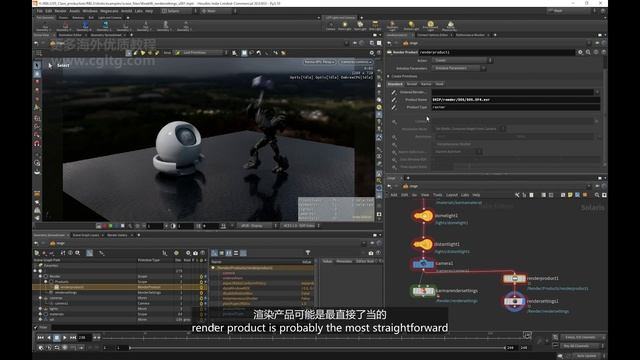Switch to the Scene Graph Layers tab
The image size is (640, 360).
coord(86,235)
